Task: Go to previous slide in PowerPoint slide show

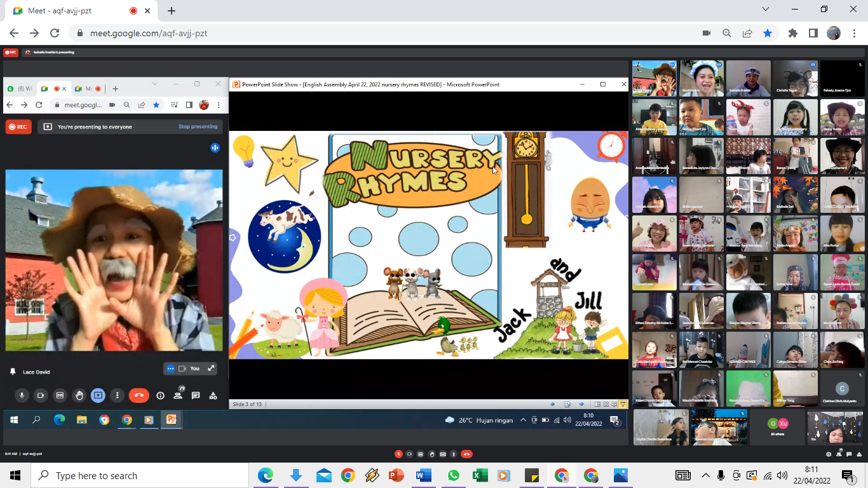Action: pos(552,404)
